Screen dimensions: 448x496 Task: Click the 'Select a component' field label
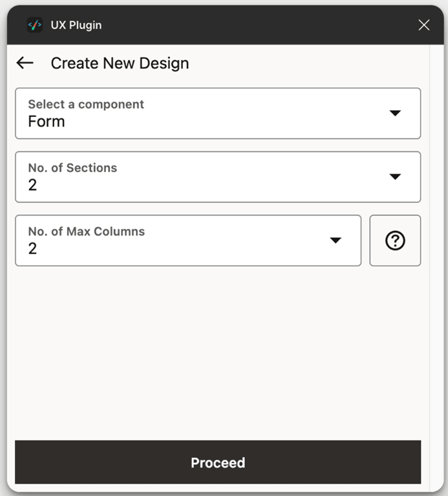[x=86, y=104]
